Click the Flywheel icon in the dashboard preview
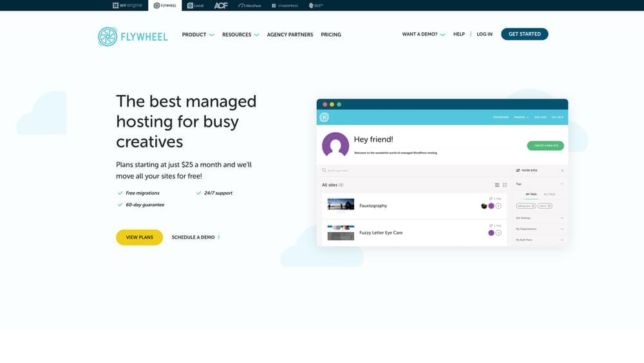Screen dimensions: 644x363 click(324, 117)
